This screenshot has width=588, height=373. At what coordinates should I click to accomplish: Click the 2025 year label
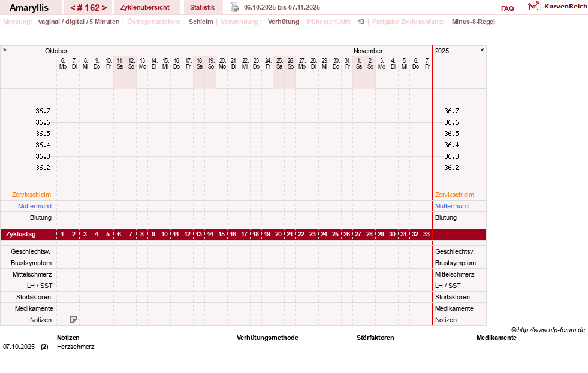442,50
